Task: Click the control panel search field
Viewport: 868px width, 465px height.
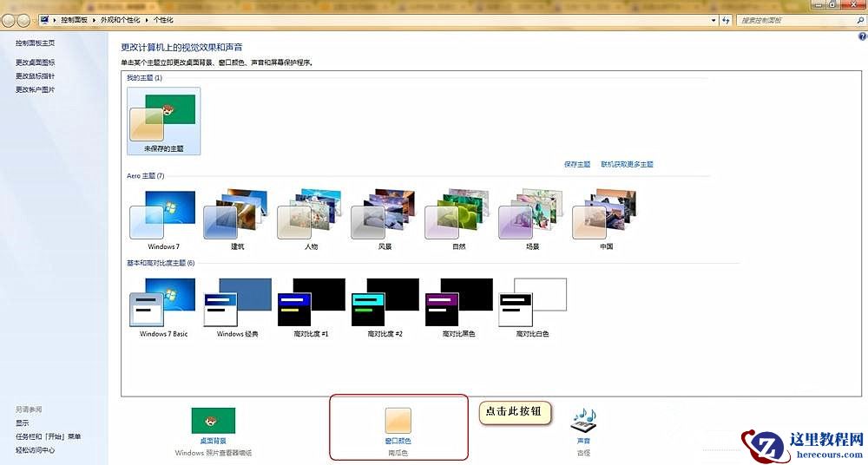Action: click(x=795, y=20)
